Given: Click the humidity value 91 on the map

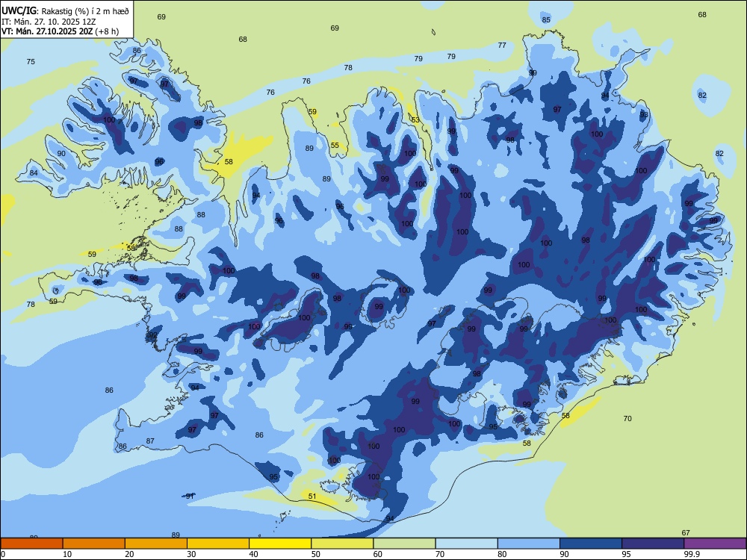Looking at the screenshot, I should (x=190, y=497).
